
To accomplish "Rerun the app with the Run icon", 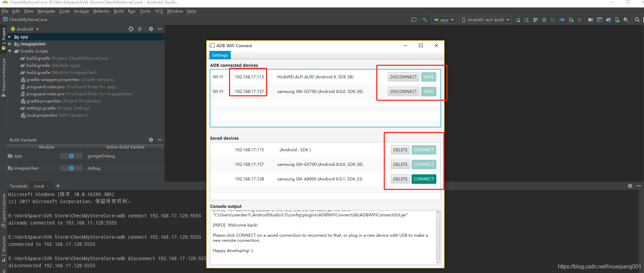I will (518, 20).
